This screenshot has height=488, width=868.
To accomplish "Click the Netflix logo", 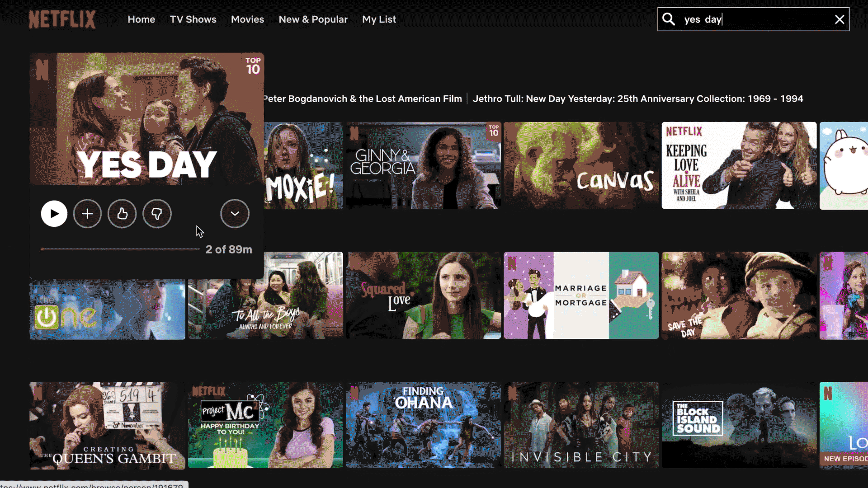I will click(62, 19).
